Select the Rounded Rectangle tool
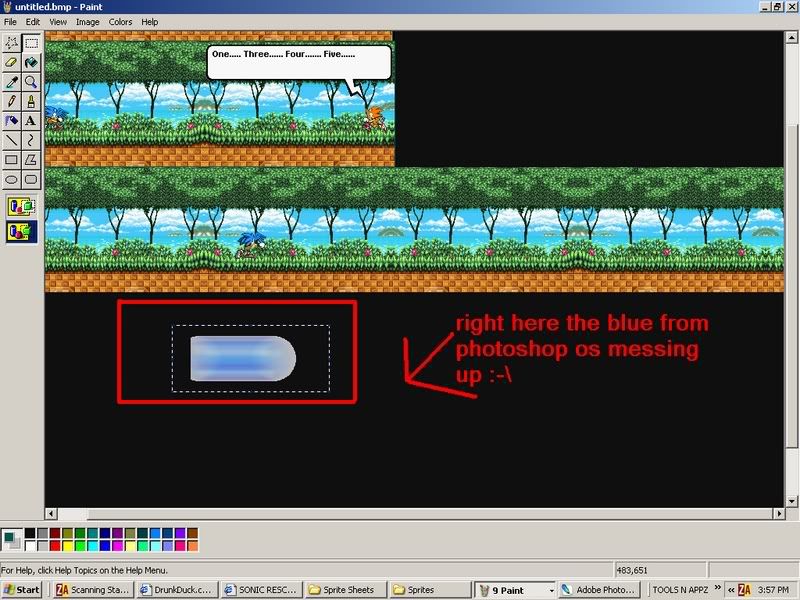Screen dimensions: 800x600 point(31,179)
